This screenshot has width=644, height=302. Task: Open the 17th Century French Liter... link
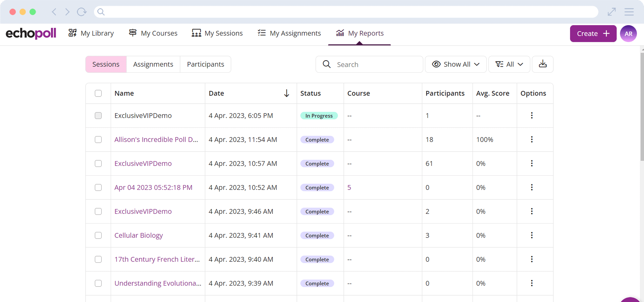coord(157,259)
